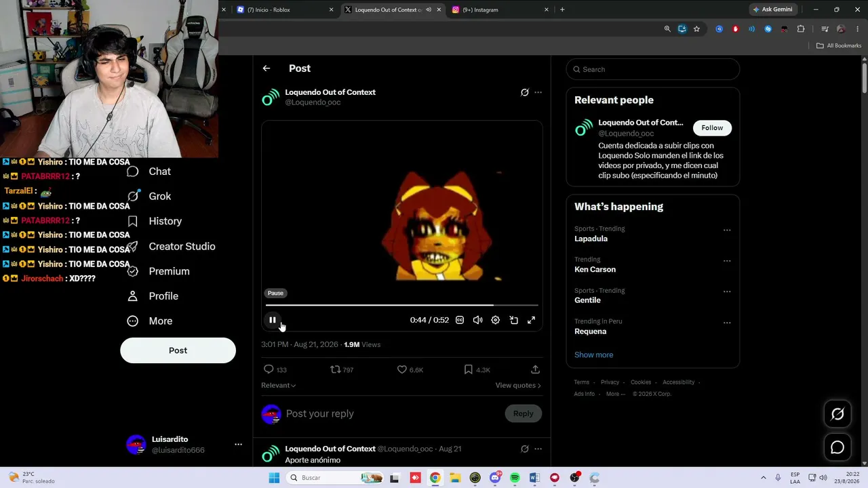Open options for Gentile trend
The width and height of the screenshot is (868, 488).
[727, 291]
